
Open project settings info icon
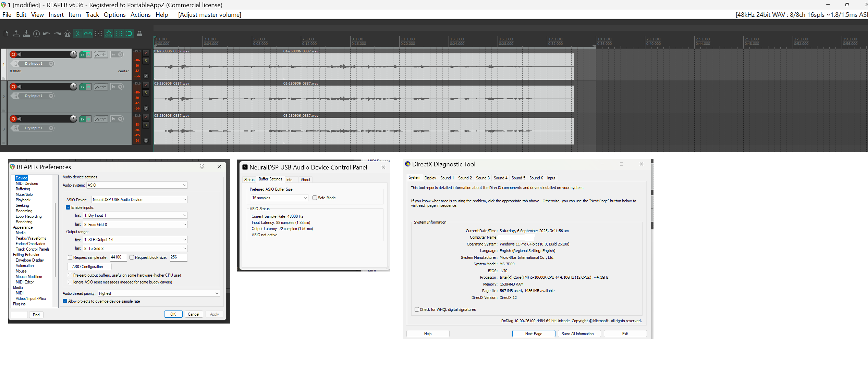37,34
